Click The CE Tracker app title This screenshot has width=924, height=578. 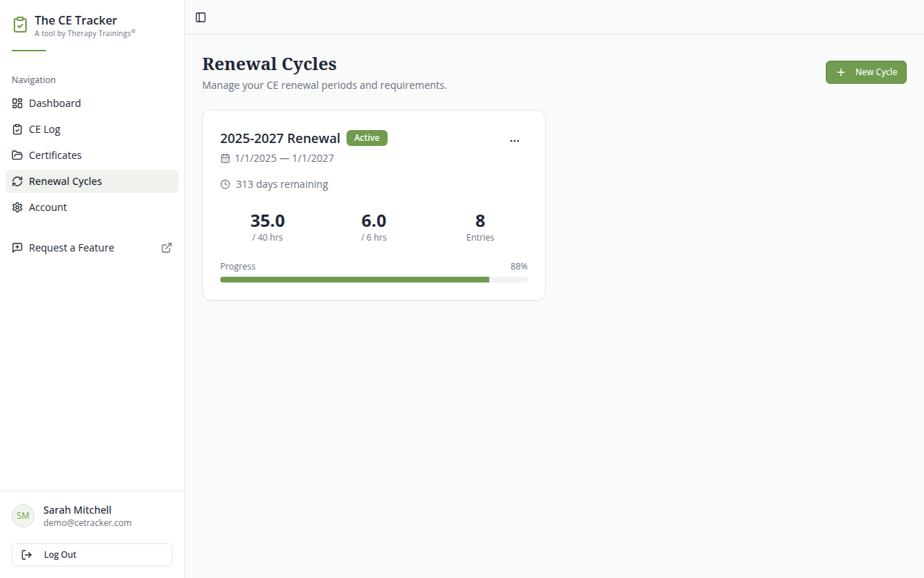click(76, 20)
